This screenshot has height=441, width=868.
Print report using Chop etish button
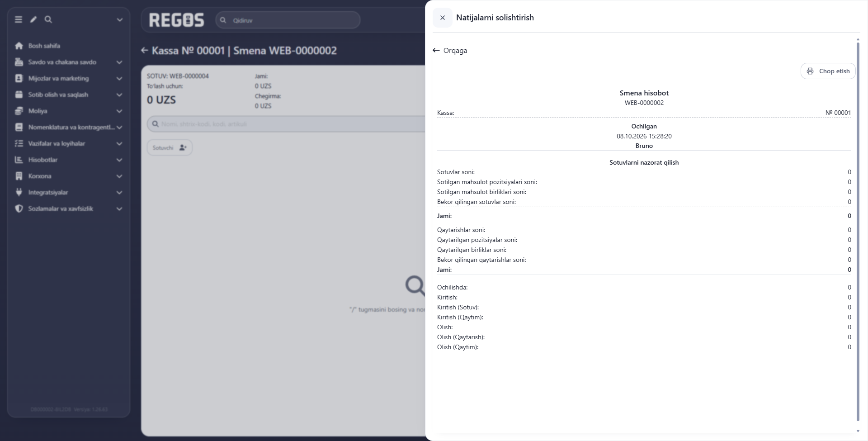[828, 71]
